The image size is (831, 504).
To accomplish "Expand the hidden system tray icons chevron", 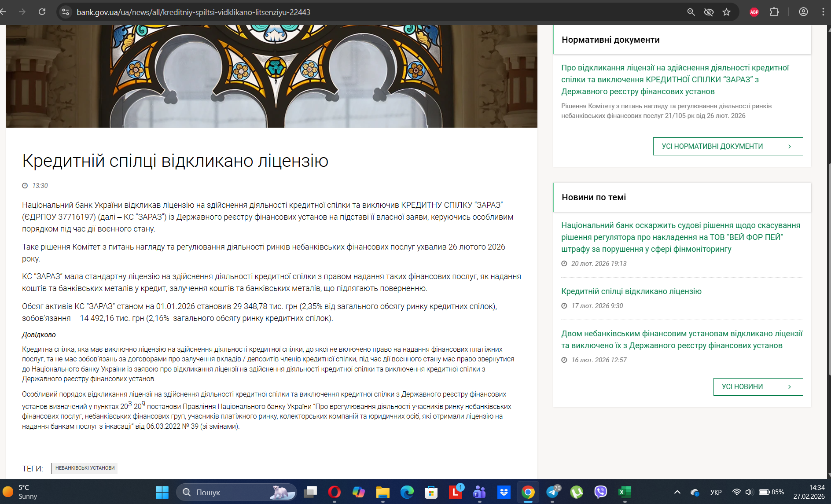I will [x=677, y=492].
